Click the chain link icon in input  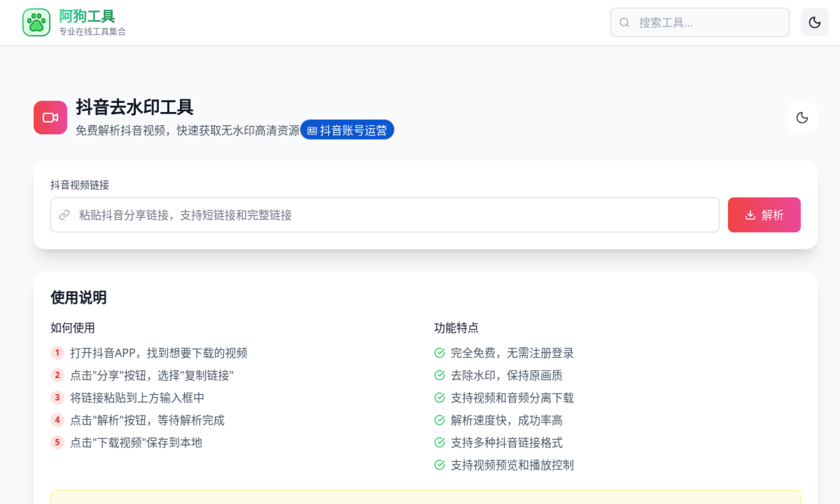click(x=64, y=215)
